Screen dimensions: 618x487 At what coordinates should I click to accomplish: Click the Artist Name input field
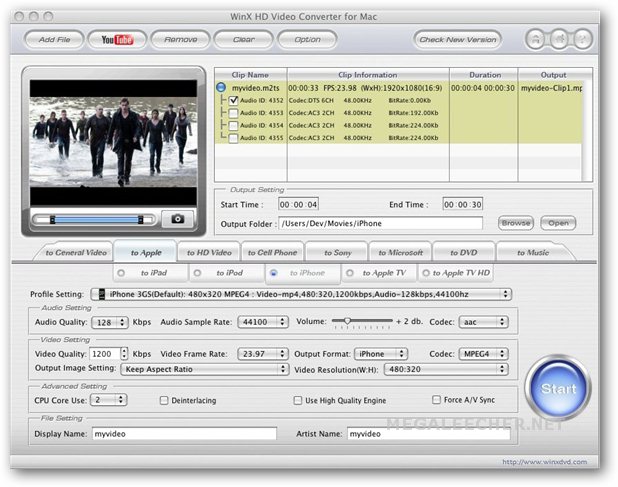[429, 434]
